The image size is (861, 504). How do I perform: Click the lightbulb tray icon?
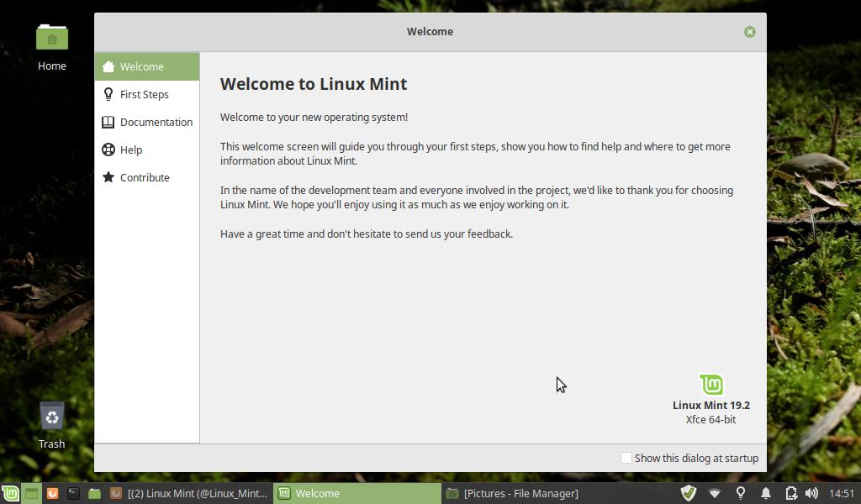(x=740, y=493)
